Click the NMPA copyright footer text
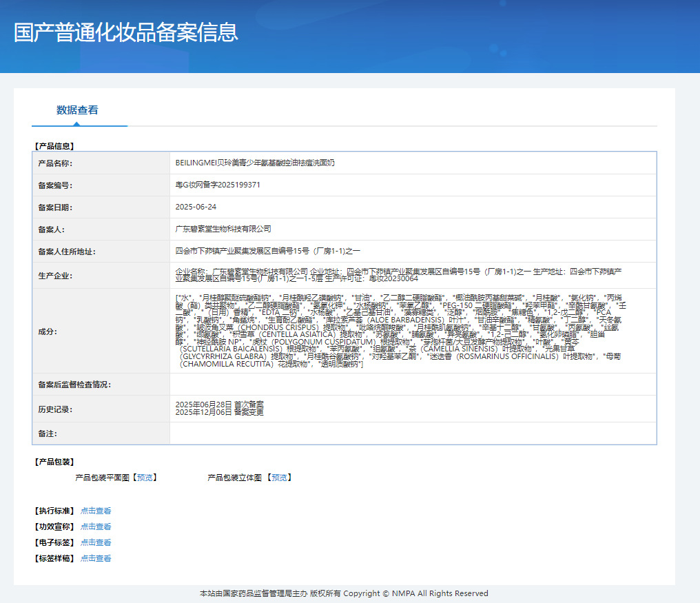The width and height of the screenshot is (700, 603). pyautogui.click(x=349, y=593)
